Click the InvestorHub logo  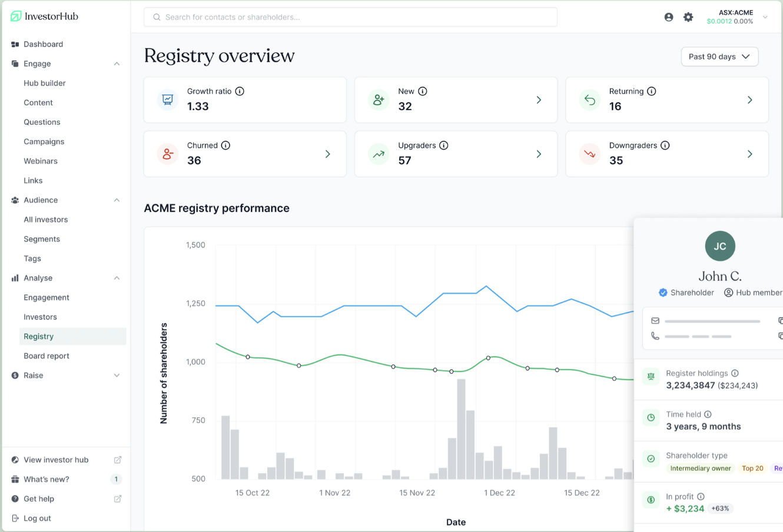(45, 16)
